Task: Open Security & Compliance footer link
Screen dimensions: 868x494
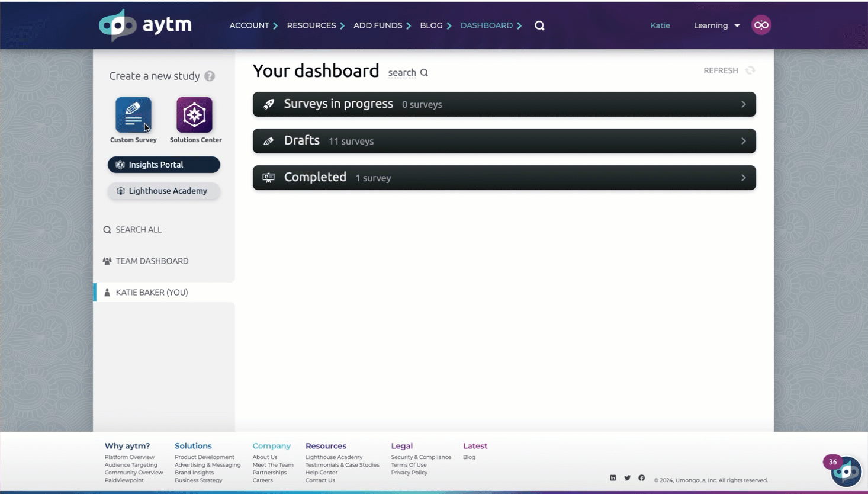Action: 421,457
